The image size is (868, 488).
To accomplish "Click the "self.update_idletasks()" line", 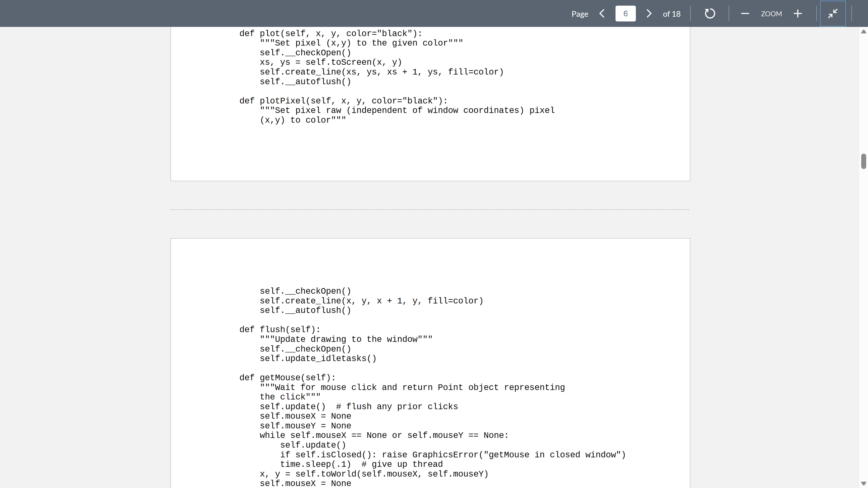I will pyautogui.click(x=318, y=358).
